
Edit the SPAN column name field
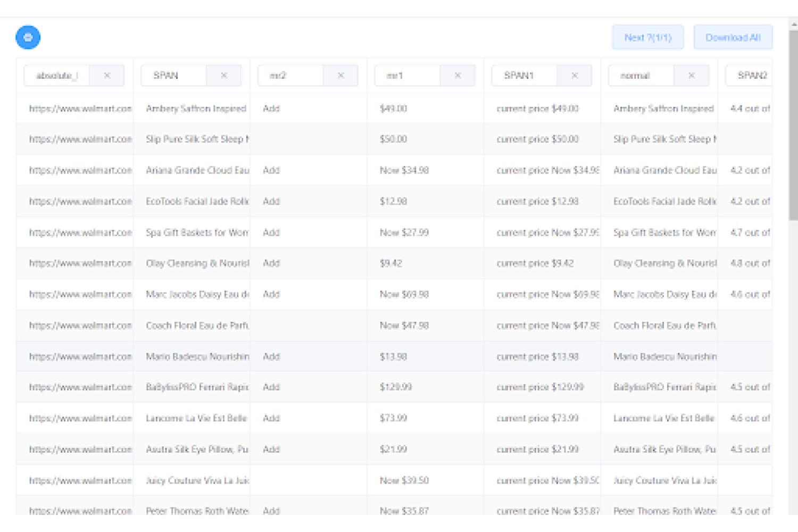click(x=173, y=76)
